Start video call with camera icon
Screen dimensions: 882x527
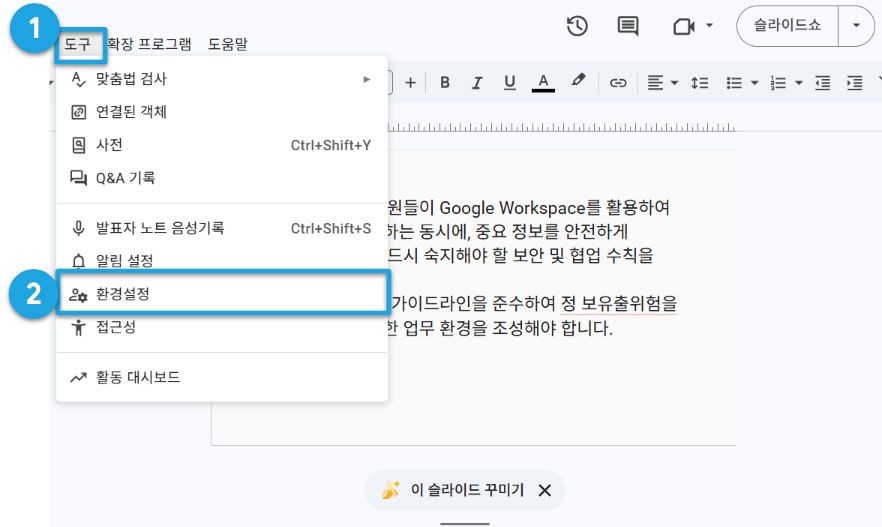[x=684, y=26]
